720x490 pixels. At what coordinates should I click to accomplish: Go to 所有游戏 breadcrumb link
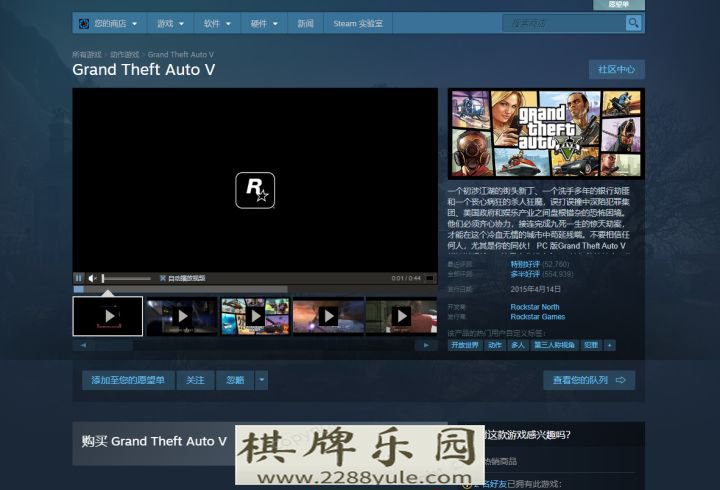[87, 55]
